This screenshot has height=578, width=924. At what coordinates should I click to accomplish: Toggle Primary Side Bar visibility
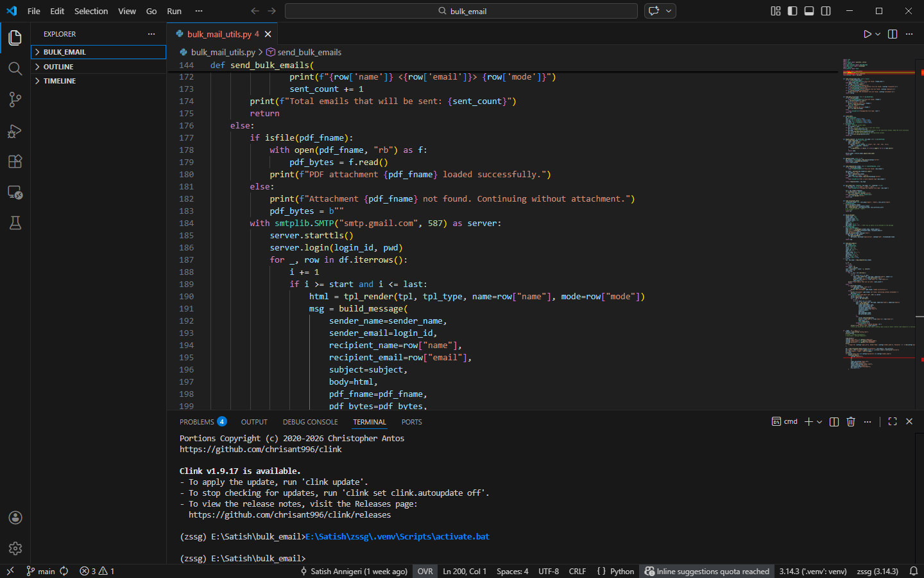pyautogui.click(x=792, y=11)
